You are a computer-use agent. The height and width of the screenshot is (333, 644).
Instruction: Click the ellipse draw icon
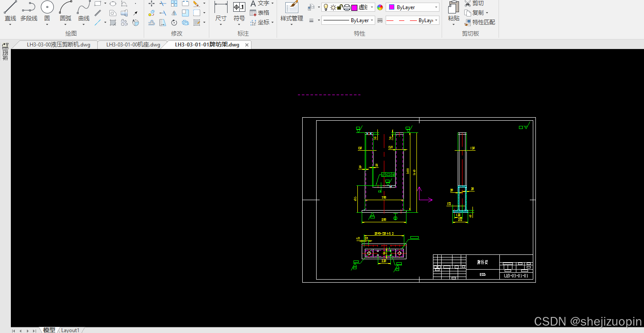tap(113, 3)
